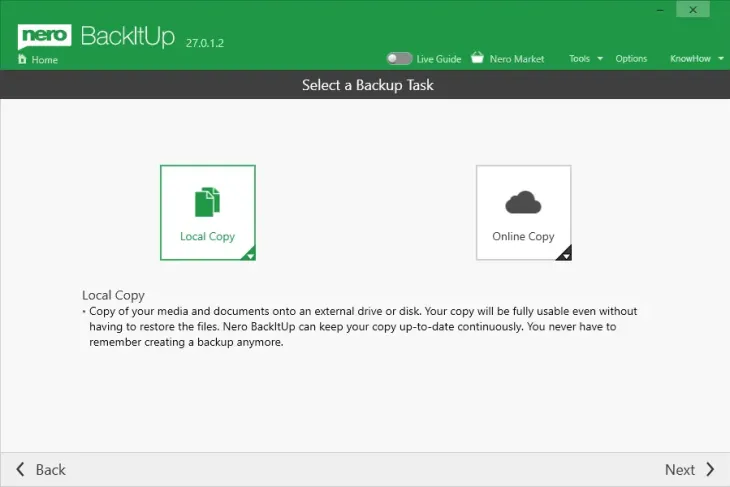Expand the Online Copy tile corner arrow
This screenshot has width=730, height=487.
click(x=566, y=255)
